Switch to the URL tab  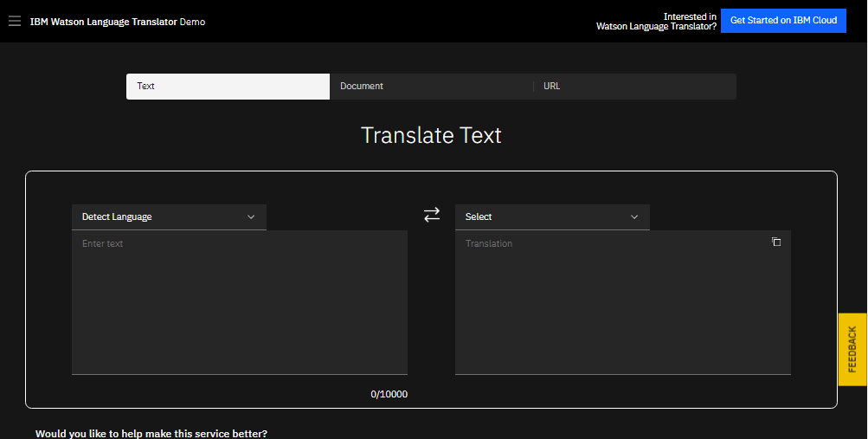[x=634, y=87]
